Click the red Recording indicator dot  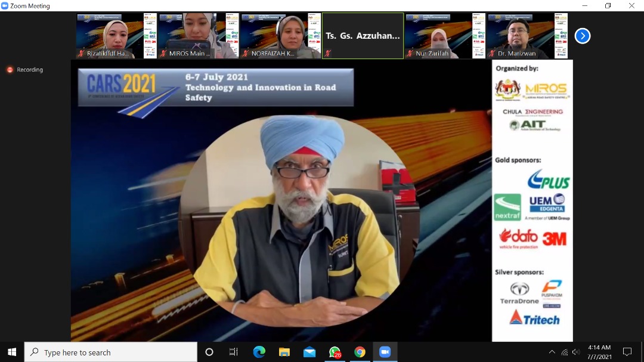[x=10, y=70]
